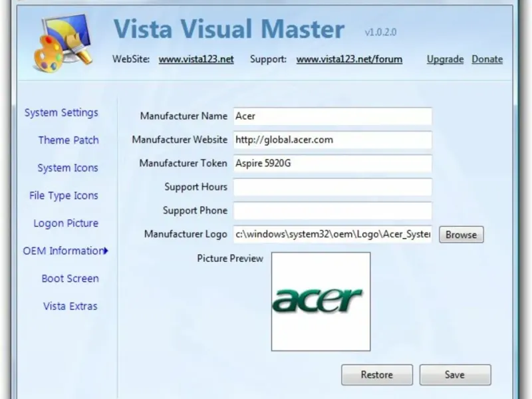Viewport: 532px width, 399px height.
Task: Click the Upgrade link
Action: [x=445, y=59]
